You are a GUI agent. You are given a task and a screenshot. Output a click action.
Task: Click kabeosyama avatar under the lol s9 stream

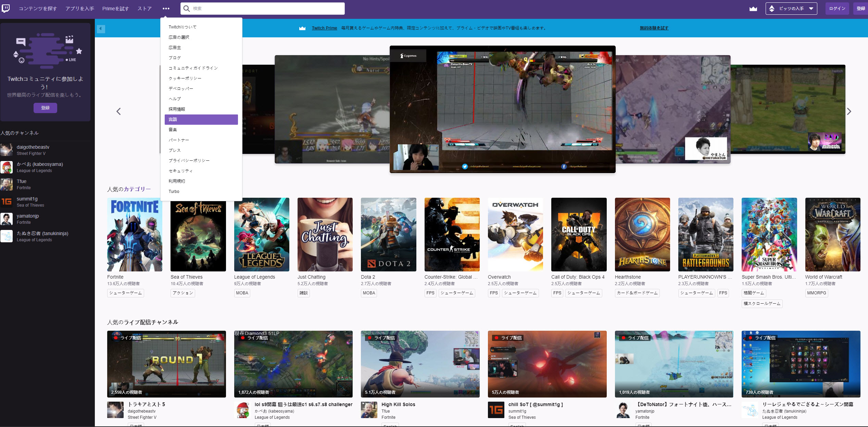[242, 410]
